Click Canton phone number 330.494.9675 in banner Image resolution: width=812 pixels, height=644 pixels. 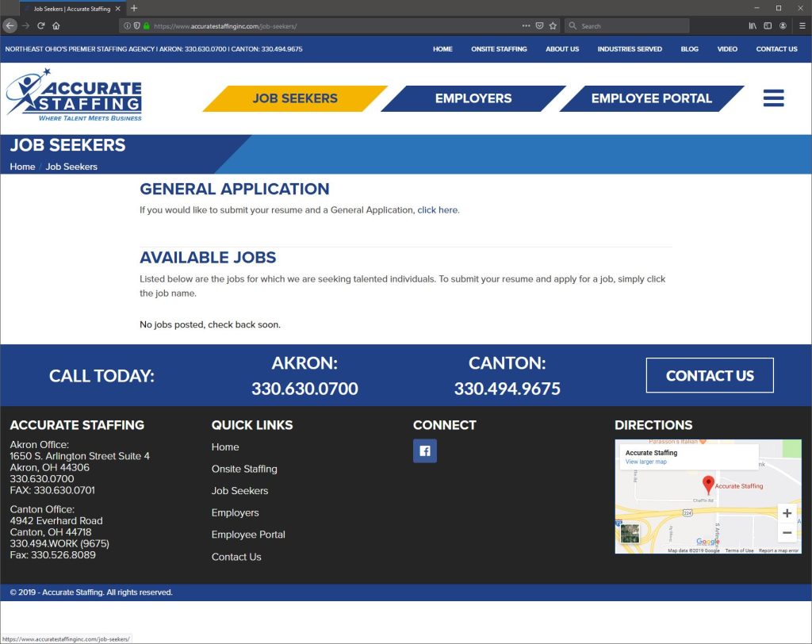tap(507, 389)
